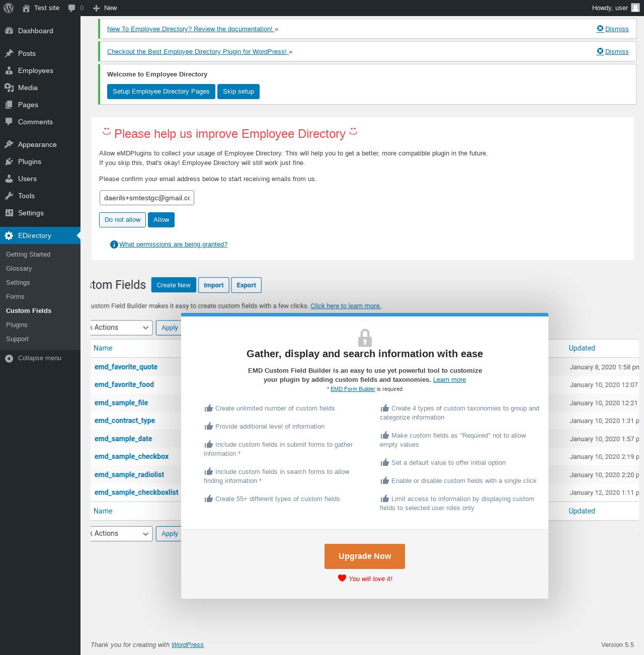Image resolution: width=644 pixels, height=655 pixels.
Task: Click the dismiss X icon on documentation notice
Action: click(x=600, y=29)
